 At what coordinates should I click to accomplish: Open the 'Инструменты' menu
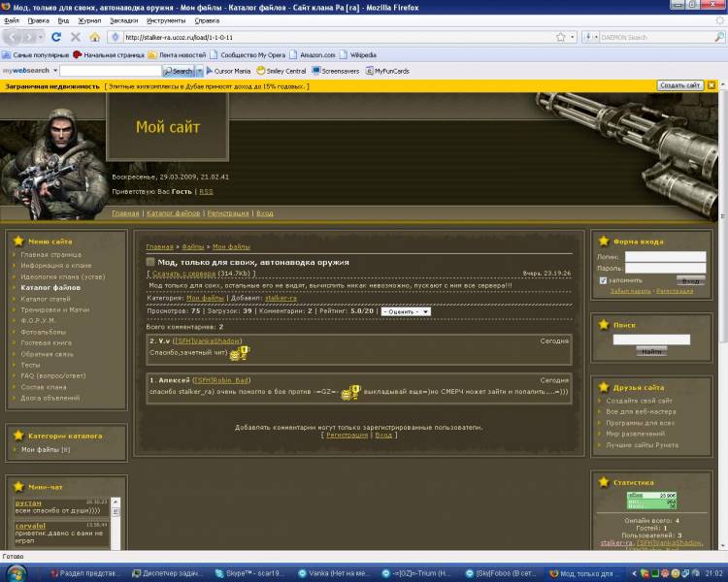167,19
